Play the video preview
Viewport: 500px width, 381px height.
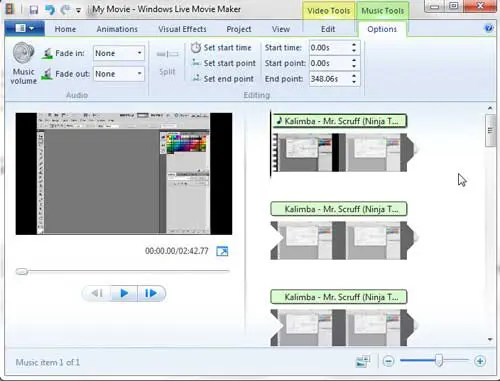pos(124,293)
